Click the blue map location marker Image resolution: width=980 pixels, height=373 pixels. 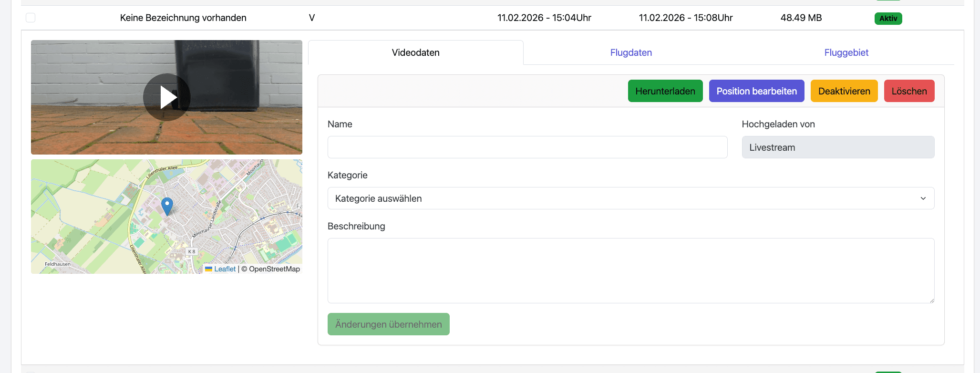pyautogui.click(x=167, y=206)
